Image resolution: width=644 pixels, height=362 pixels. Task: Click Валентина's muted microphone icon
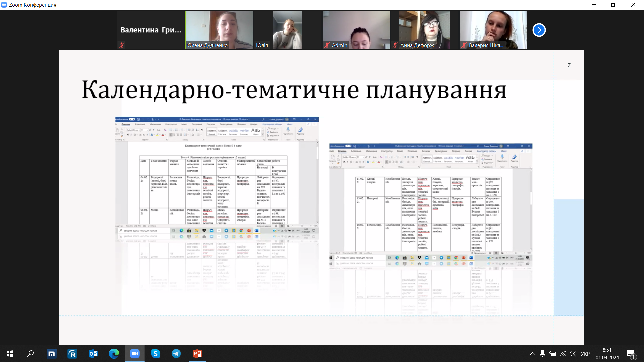coord(122,45)
